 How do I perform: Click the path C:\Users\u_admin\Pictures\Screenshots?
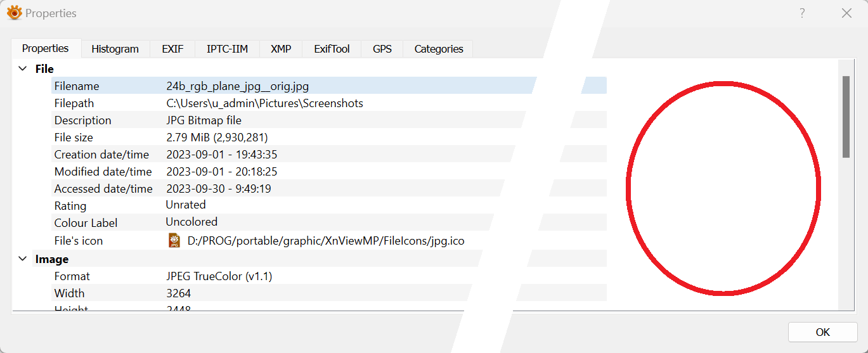pyautogui.click(x=265, y=103)
